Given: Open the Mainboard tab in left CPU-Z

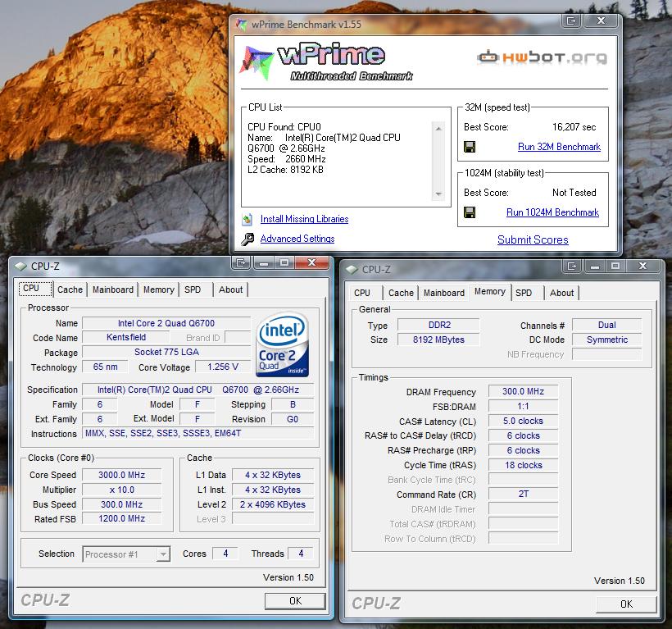Looking at the screenshot, I should point(113,289).
